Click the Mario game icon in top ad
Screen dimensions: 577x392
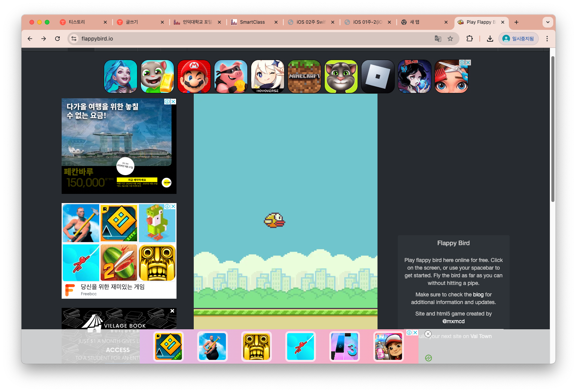(194, 76)
